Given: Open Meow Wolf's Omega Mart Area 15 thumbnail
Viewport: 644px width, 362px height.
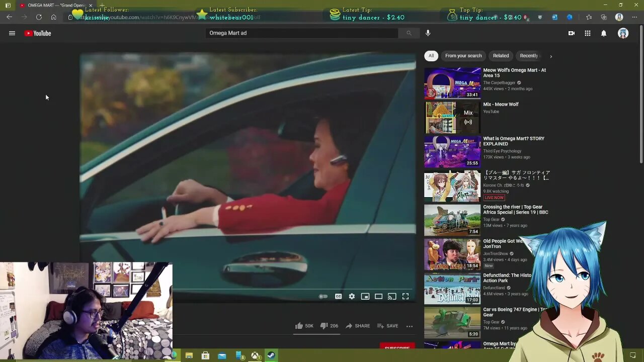Looking at the screenshot, I should 452,83.
